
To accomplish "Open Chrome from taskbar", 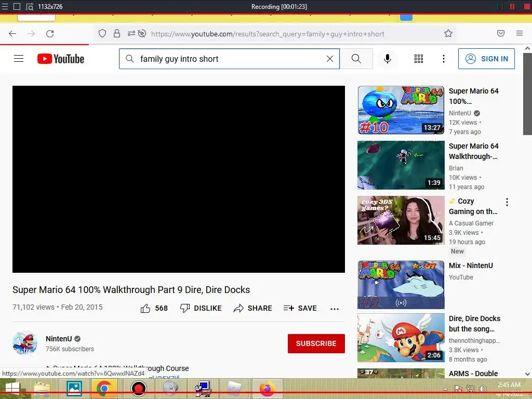I will click(104, 389).
